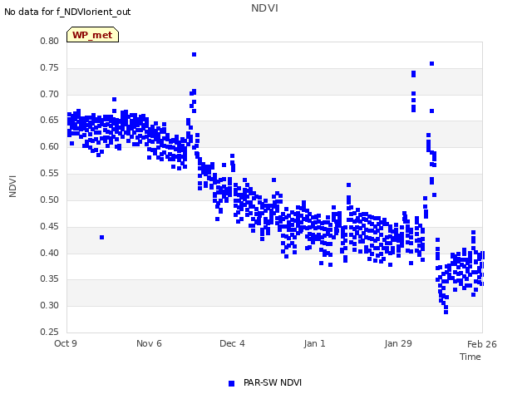Click the 0.65 y-axis tick label
The width and height of the screenshot is (532, 399).
coord(50,120)
